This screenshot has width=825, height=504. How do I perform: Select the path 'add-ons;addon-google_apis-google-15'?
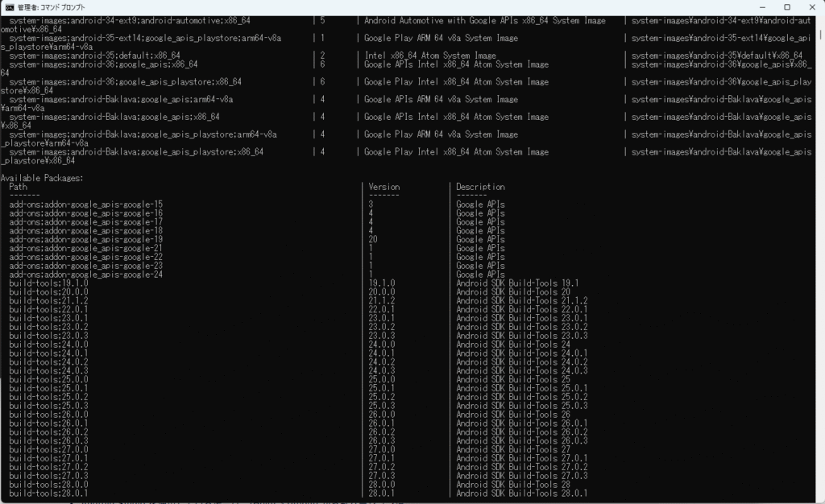pos(85,204)
